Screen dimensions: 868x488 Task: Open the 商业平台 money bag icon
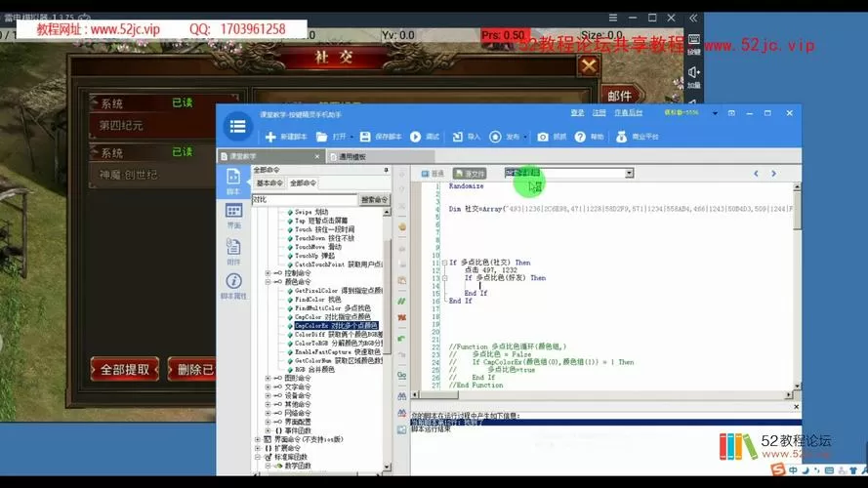pos(622,137)
